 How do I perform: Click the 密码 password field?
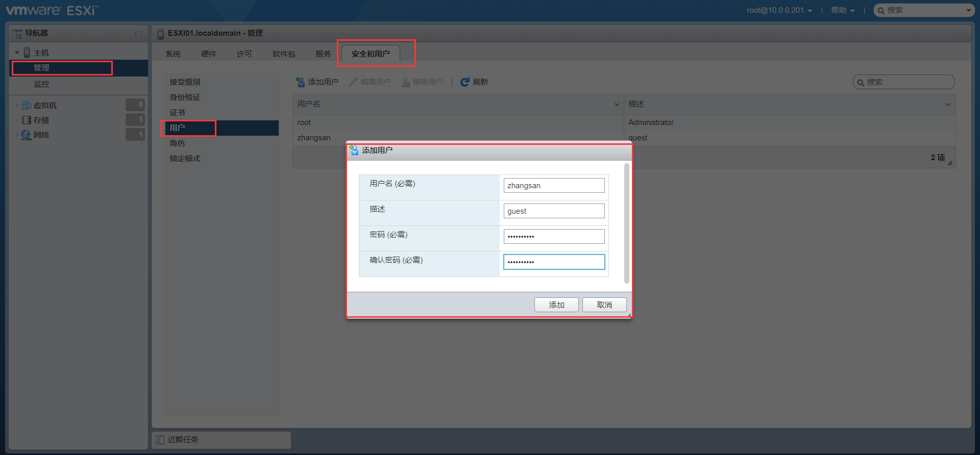click(554, 237)
